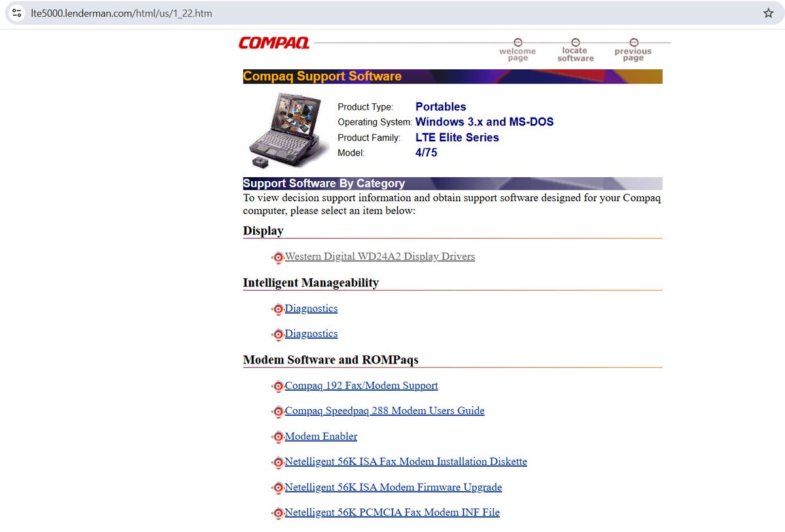The image size is (785, 532).
Task: Click bullet icon beside first Diagnostics
Action: coord(278,308)
